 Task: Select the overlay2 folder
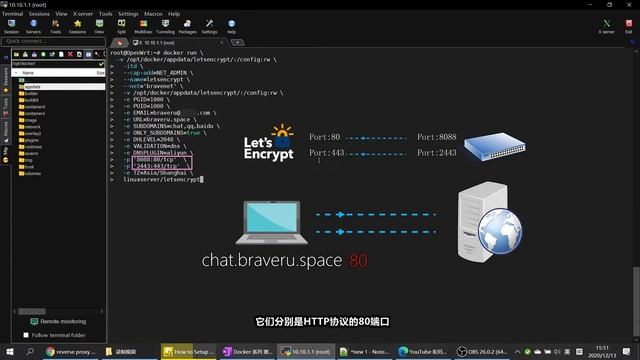click(x=30, y=133)
